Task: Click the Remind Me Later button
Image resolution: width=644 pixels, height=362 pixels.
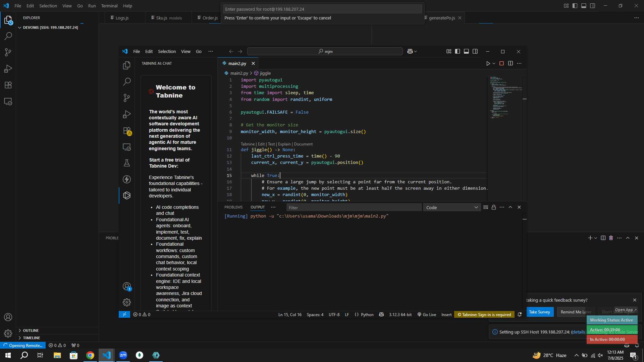Action: coord(576,312)
